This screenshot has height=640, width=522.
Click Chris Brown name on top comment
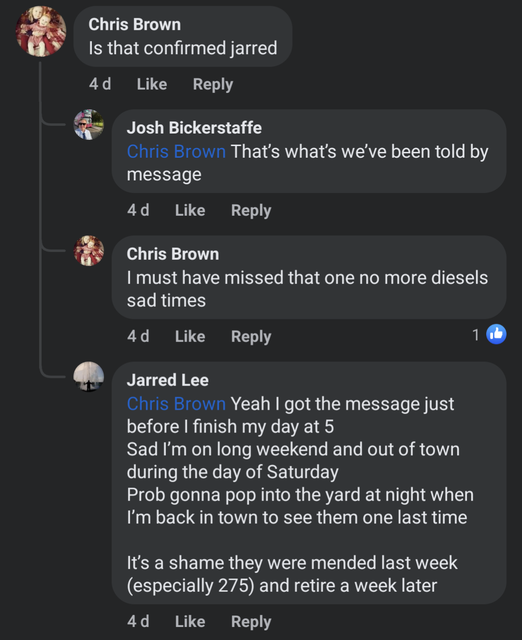click(135, 24)
